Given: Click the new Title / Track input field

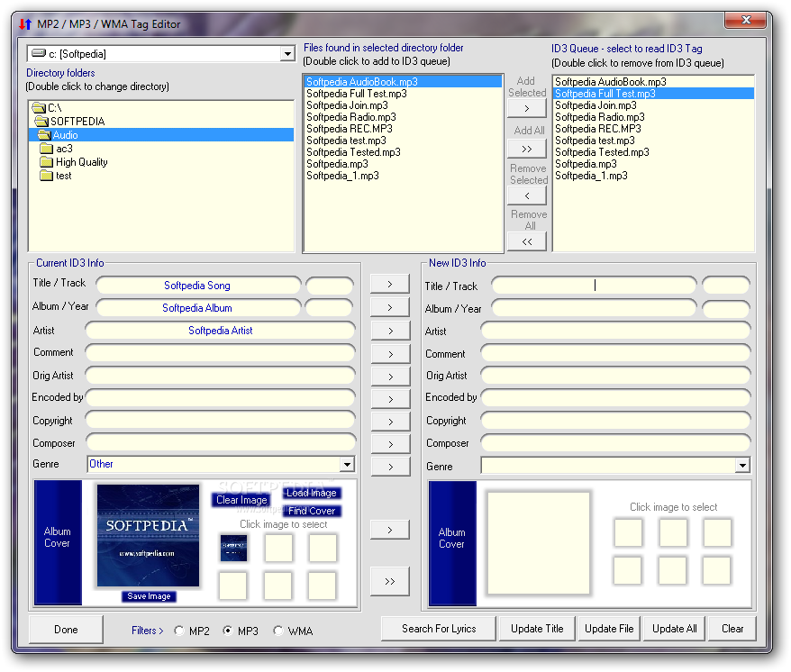Looking at the screenshot, I should (x=595, y=286).
